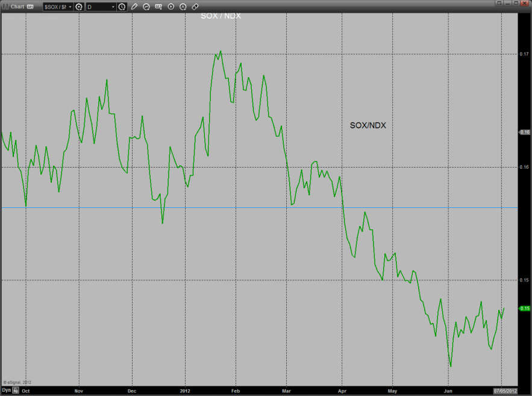532x396 pixels.
Task: Click the gray 0.16 price label on axis
Action: [524, 132]
